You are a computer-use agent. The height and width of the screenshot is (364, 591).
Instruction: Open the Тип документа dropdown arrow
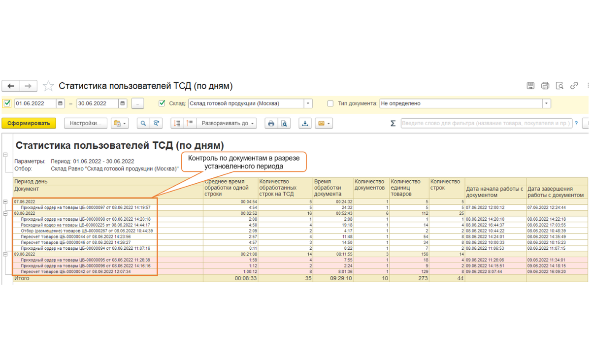[546, 103]
